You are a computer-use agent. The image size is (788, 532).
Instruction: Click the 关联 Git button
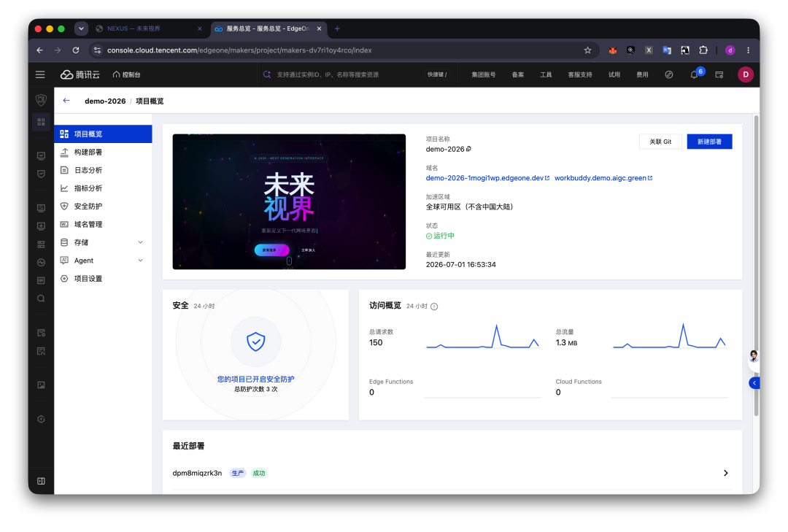660,142
